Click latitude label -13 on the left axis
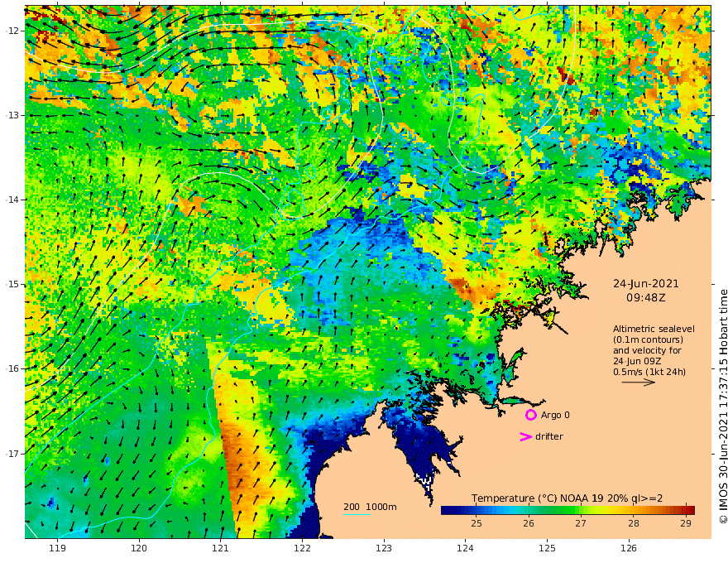Screen dimensions: 728x563 click(x=12, y=115)
